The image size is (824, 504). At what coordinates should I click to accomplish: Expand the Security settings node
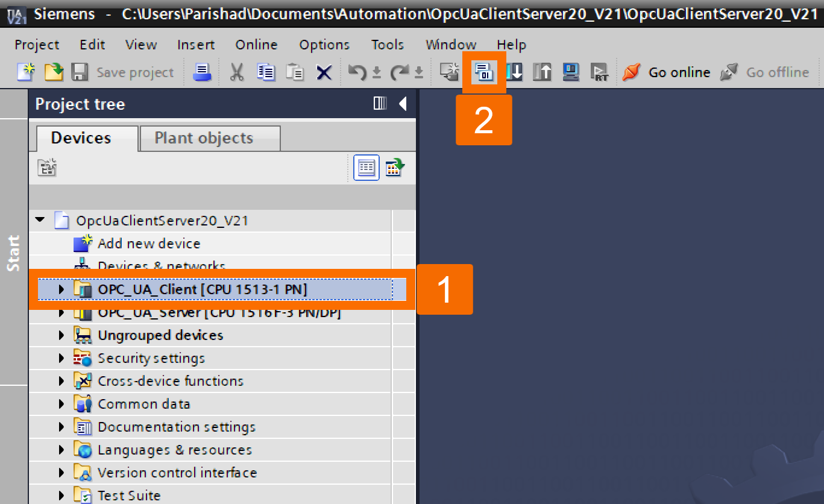[61, 358]
